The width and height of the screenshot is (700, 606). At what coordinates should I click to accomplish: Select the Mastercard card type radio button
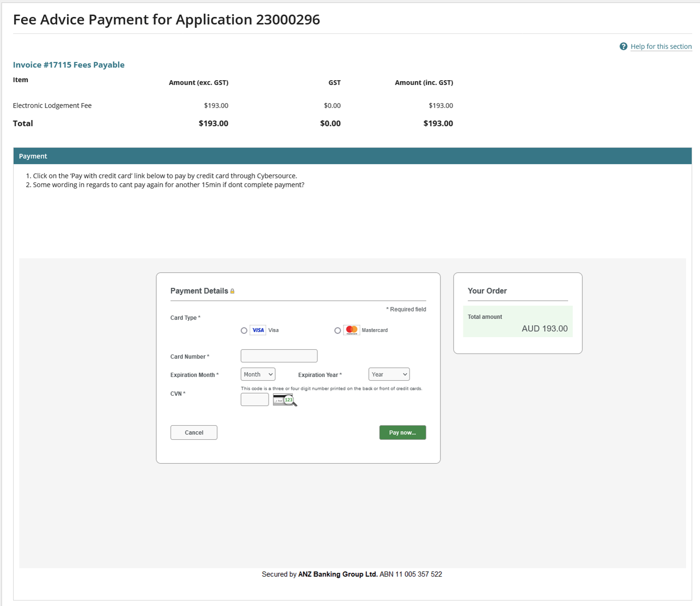(337, 330)
